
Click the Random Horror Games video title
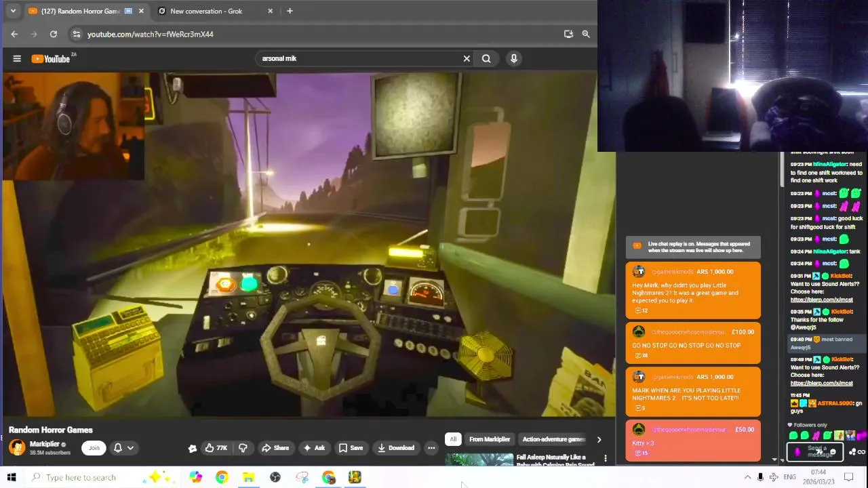click(x=51, y=430)
